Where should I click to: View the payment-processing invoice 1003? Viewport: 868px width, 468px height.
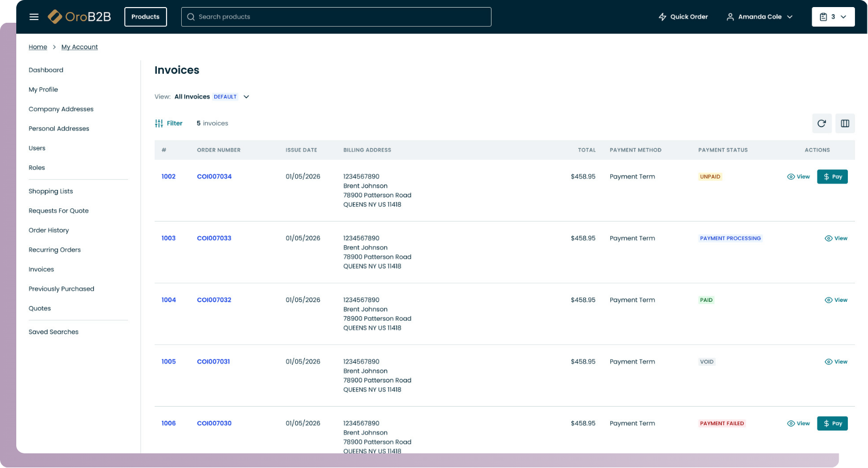click(836, 238)
